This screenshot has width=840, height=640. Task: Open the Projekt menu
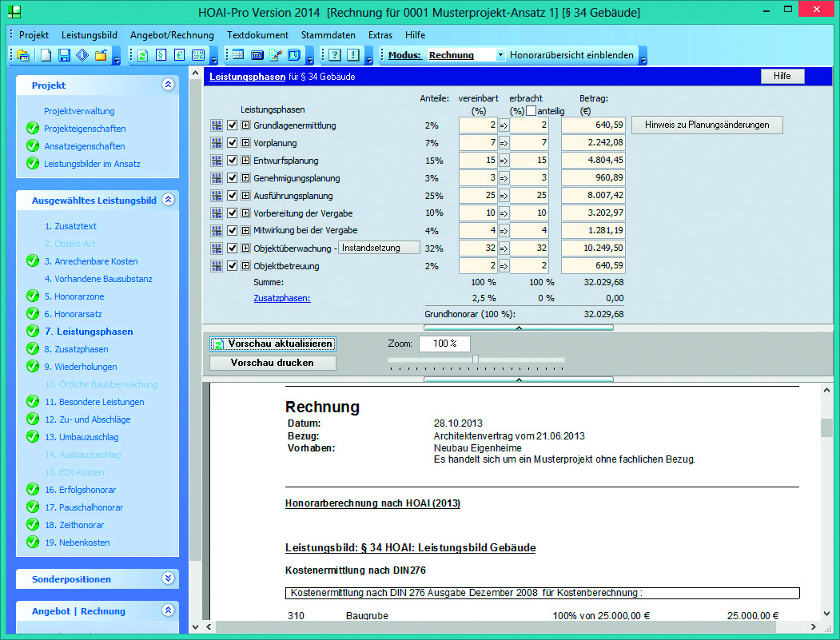[34, 35]
